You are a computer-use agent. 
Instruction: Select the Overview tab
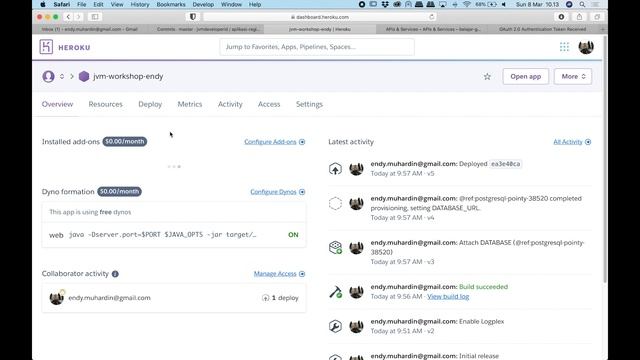[x=57, y=104]
